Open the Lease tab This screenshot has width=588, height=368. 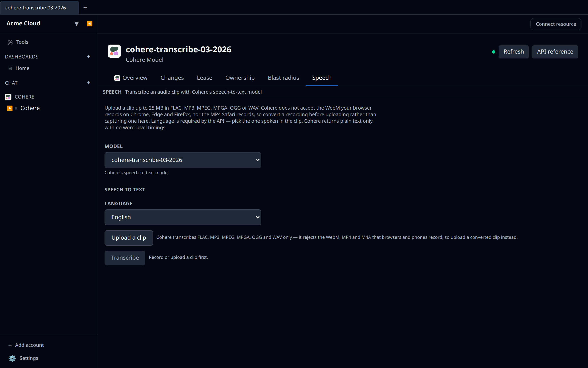click(205, 78)
